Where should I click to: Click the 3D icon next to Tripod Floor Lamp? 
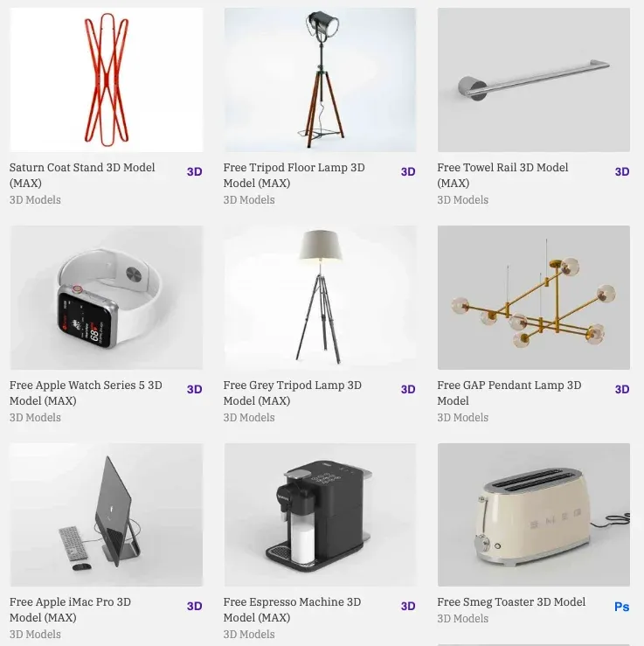coord(408,172)
